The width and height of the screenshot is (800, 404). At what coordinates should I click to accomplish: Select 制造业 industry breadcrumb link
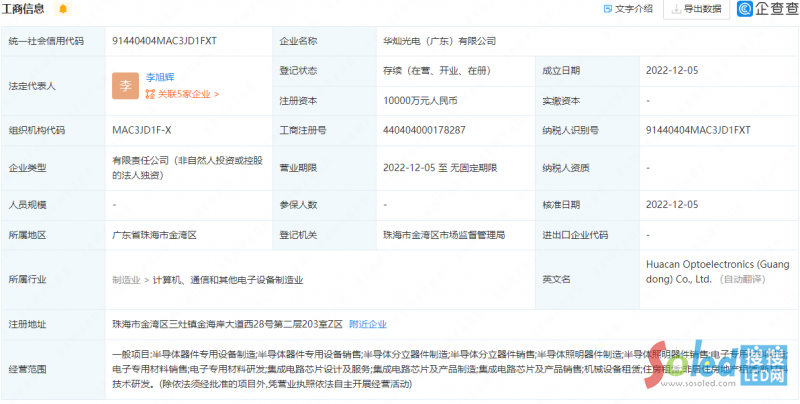click(125, 280)
